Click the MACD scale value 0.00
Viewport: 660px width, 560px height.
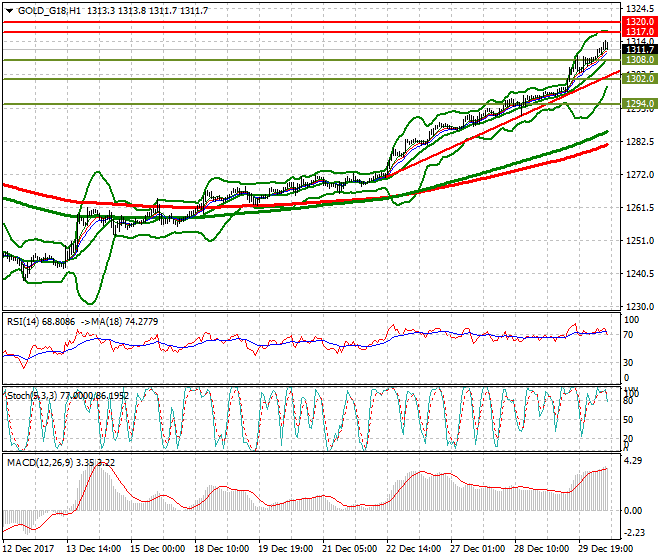pyautogui.click(x=633, y=511)
